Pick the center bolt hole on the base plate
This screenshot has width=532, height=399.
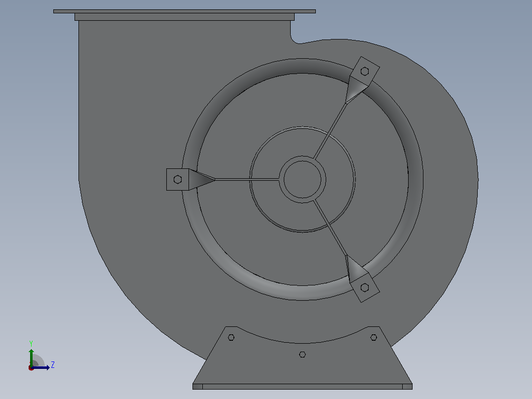[x=303, y=355]
